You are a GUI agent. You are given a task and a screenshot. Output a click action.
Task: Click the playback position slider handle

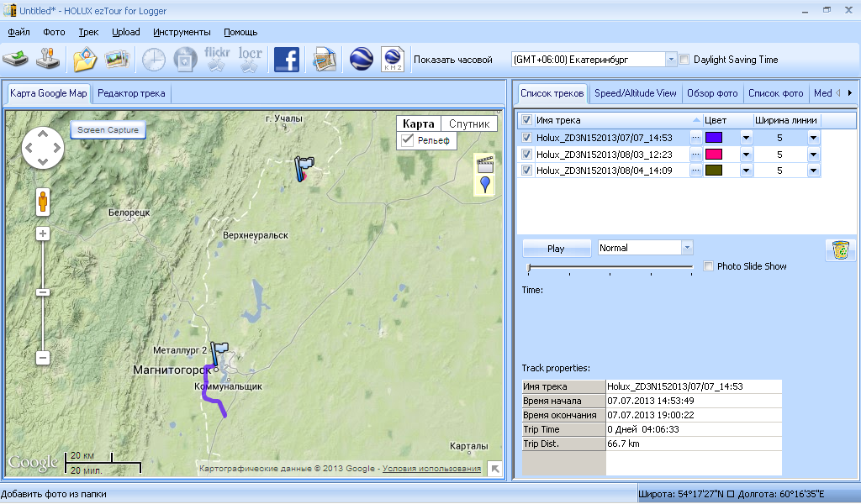click(x=529, y=268)
